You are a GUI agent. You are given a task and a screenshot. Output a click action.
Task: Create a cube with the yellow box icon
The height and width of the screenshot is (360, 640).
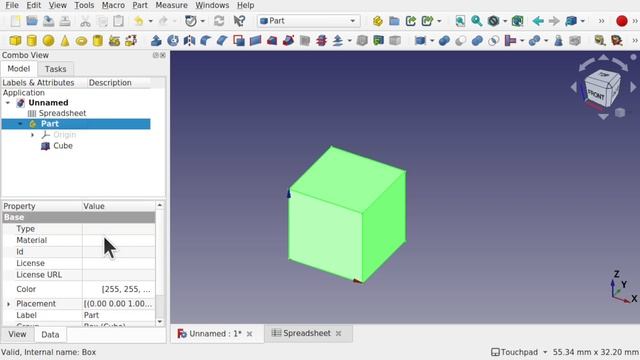[16, 41]
